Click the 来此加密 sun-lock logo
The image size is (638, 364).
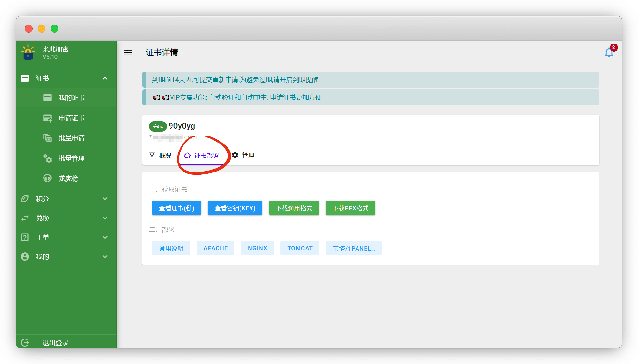tap(28, 52)
